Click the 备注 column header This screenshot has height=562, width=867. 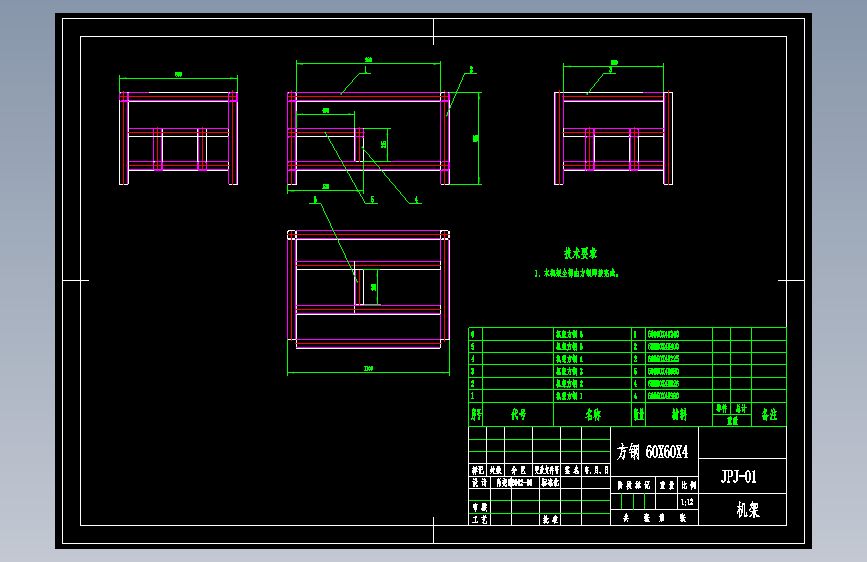(x=769, y=414)
